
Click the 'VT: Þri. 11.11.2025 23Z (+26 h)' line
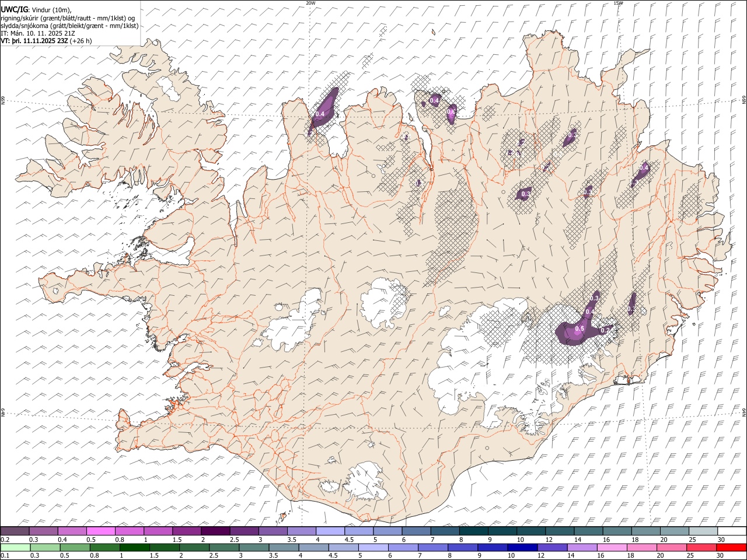tap(46, 41)
